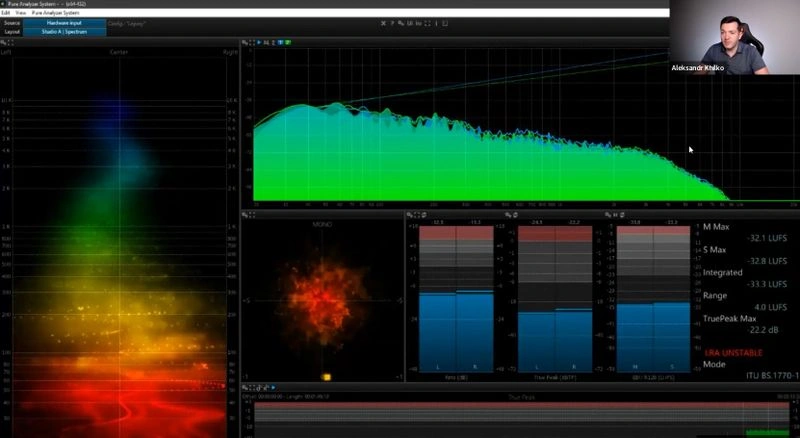Viewport: 800px width, 438px height.
Task: Open the View menu
Action: [21, 12]
